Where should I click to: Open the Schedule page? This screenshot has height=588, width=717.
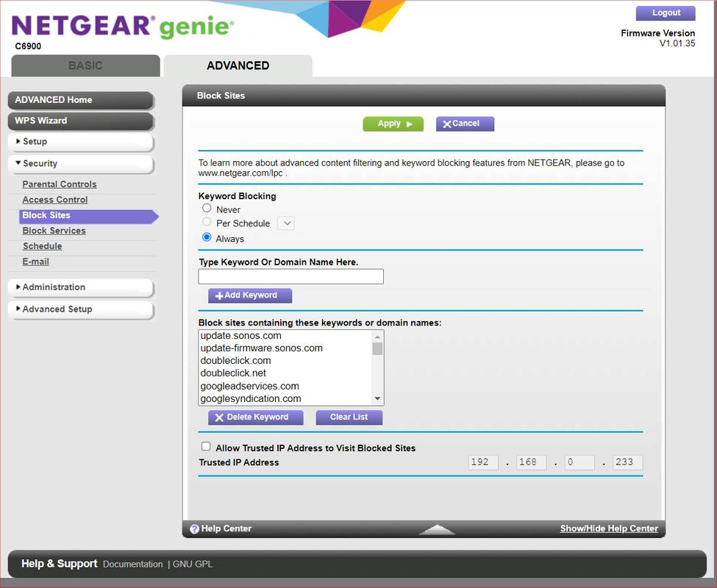coord(42,246)
